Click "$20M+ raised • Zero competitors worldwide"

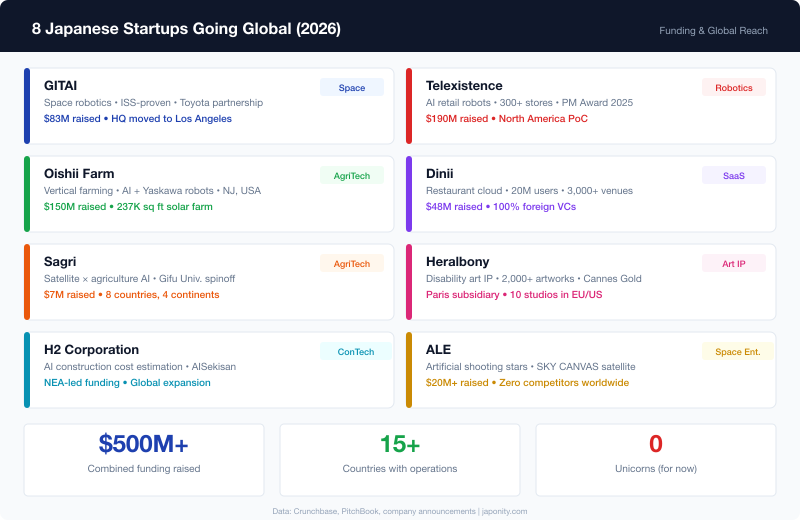528,383
